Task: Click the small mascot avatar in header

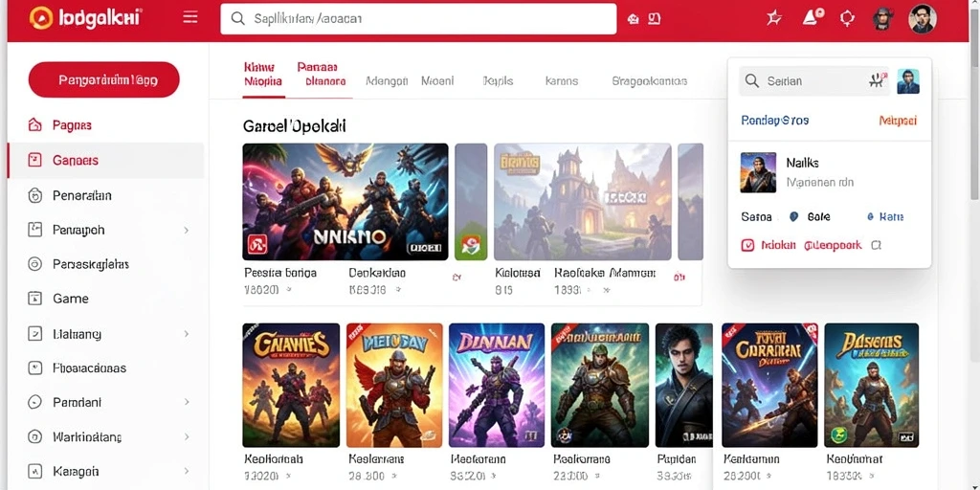Action: [x=881, y=19]
